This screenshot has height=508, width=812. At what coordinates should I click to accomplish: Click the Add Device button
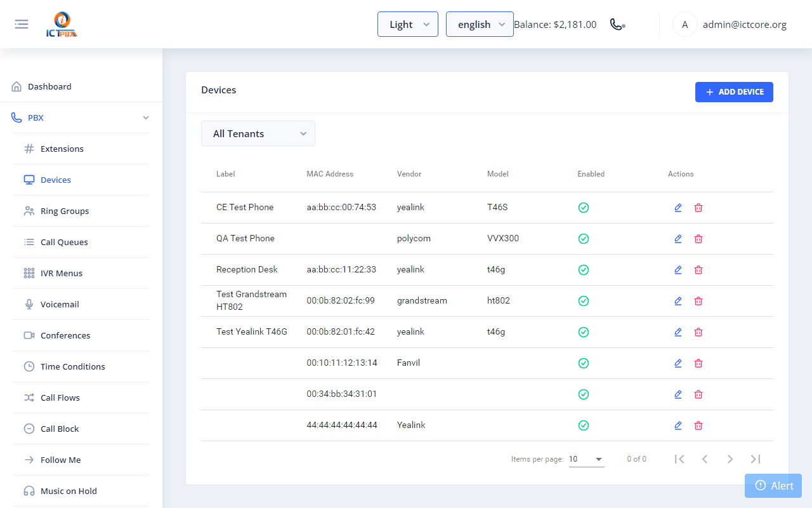(734, 92)
